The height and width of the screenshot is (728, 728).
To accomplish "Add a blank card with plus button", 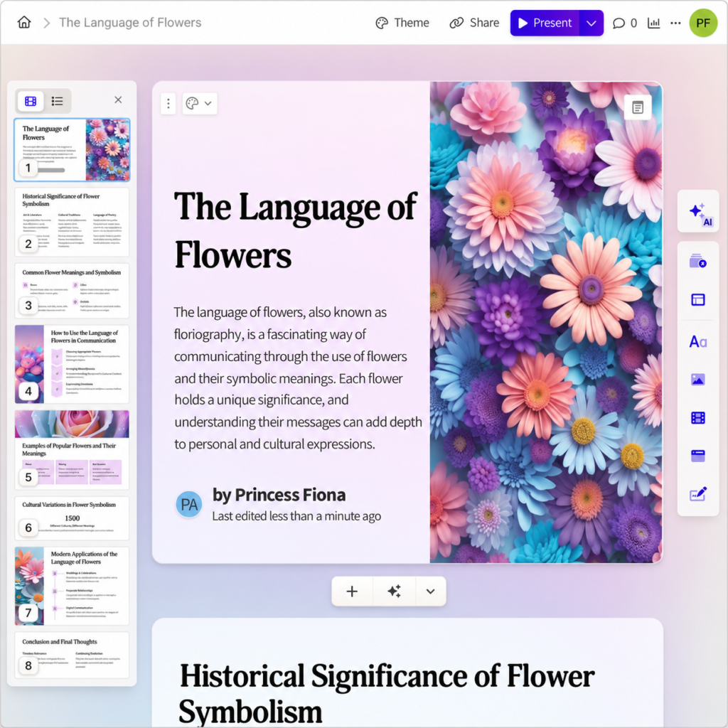I will pos(352,591).
